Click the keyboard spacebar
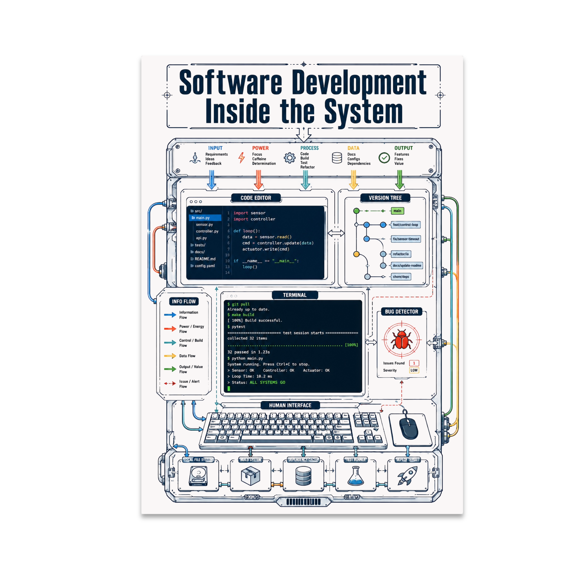The image size is (576, 576). tap(277, 439)
